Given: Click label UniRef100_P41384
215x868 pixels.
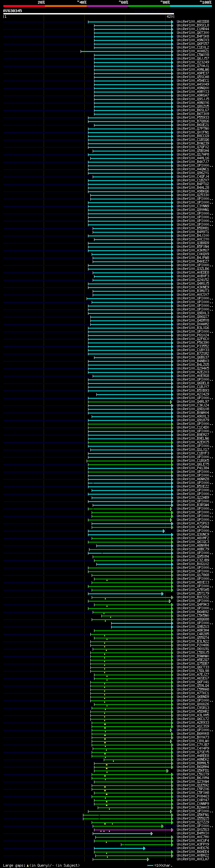Looking at the screenshot, I should 193,468.
